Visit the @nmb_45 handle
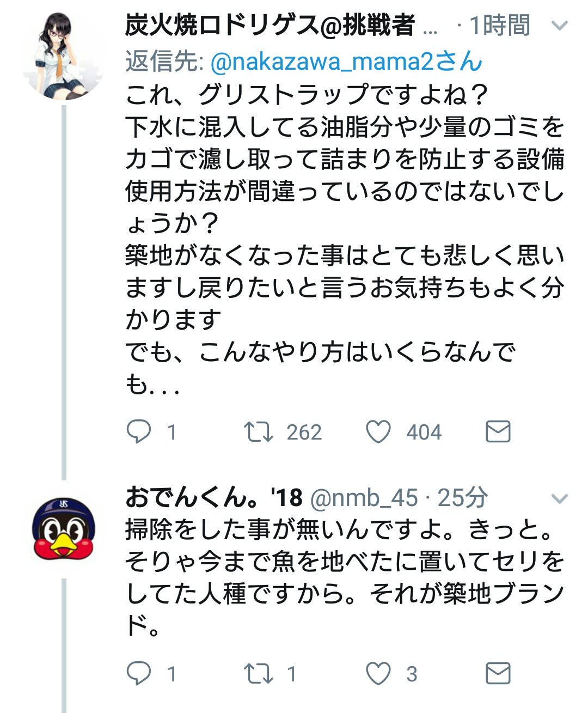This screenshot has height=713, width=588. (364, 498)
